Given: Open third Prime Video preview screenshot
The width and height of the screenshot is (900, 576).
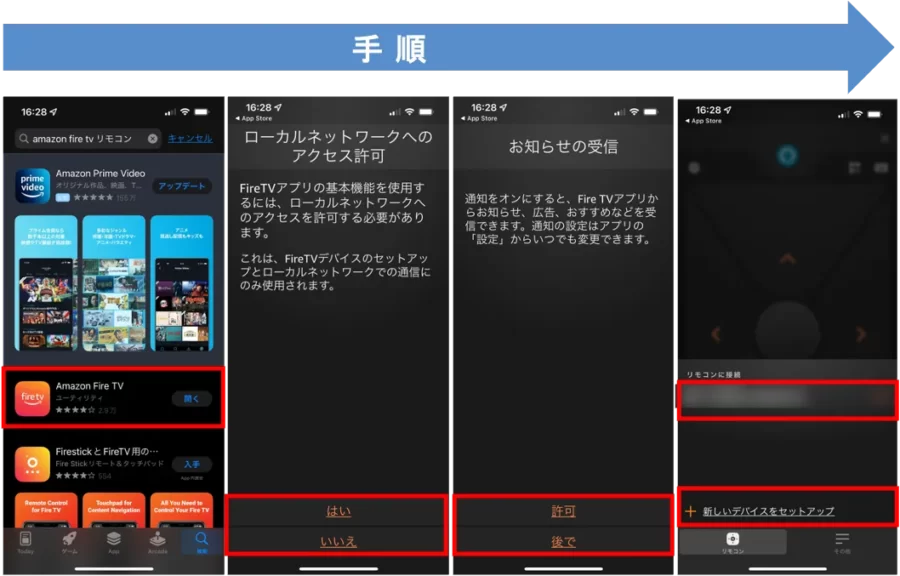Looking at the screenshot, I should 181,283.
